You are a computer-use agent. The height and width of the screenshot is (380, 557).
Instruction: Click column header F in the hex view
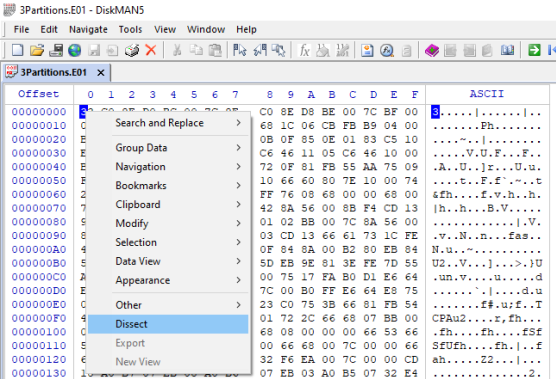pyautogui.click(x=415, y=95)
